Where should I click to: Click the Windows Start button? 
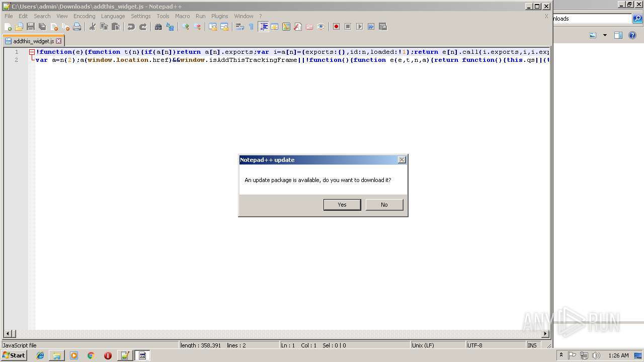coord(14,355)
